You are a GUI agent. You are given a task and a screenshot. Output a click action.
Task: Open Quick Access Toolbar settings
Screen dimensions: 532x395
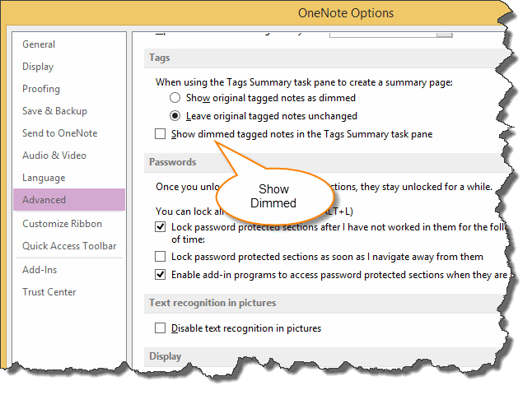tap(69, 246)
